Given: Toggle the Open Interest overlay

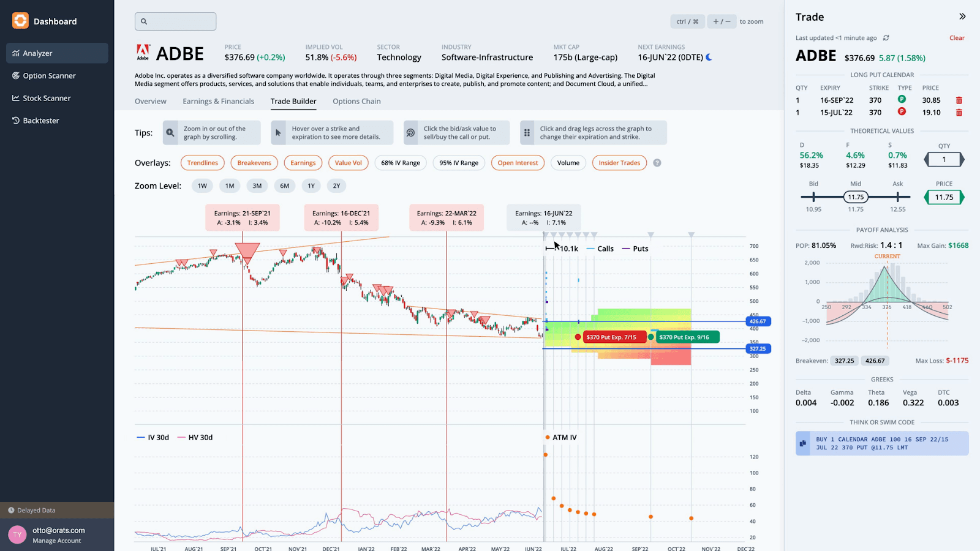Looking at the screenshot, I should tap(518, 163).
